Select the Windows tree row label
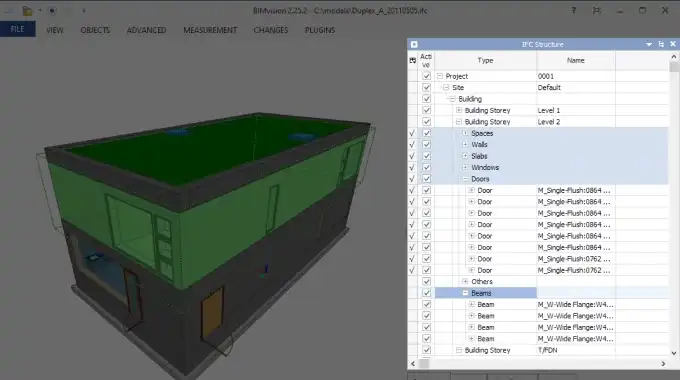Image resolution: width=680 pixels, height=380 pixels. click(x=485, y=167)
